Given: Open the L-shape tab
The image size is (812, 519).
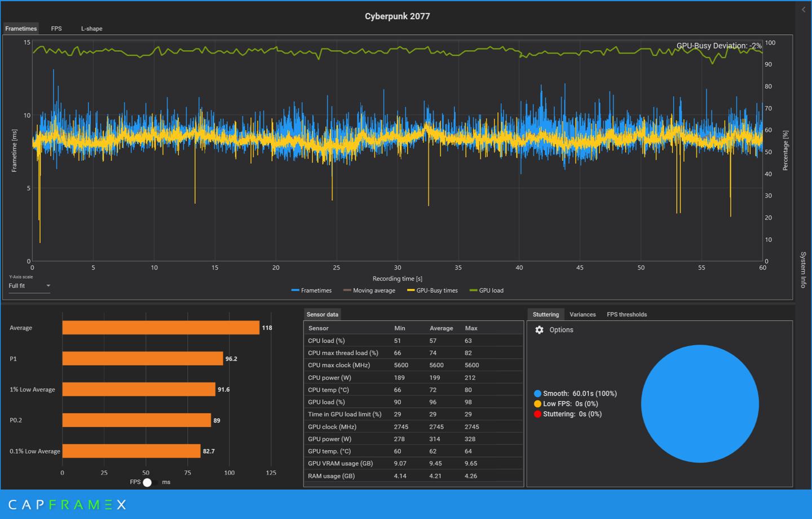Looking at the screenshot, I should coord(91,28).
